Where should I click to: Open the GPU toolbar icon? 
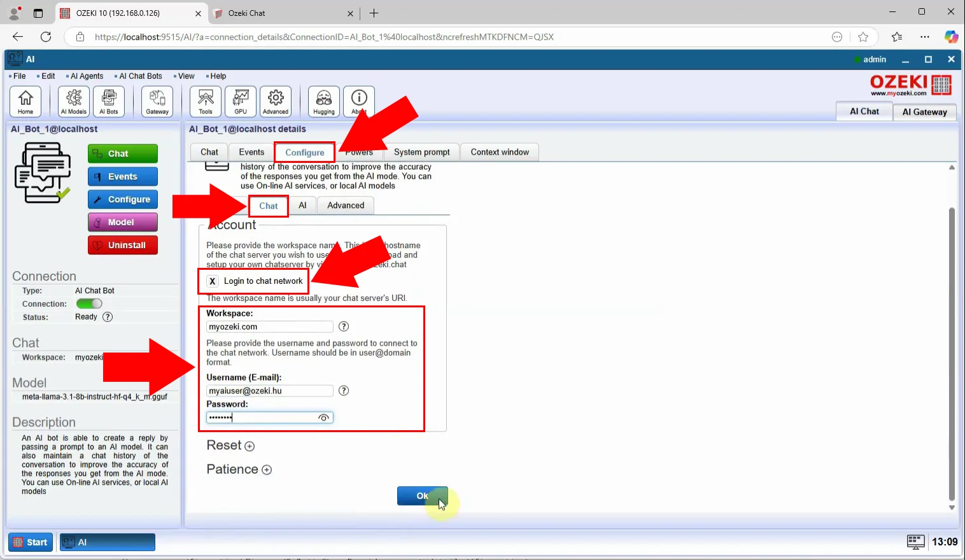point(241,102)
